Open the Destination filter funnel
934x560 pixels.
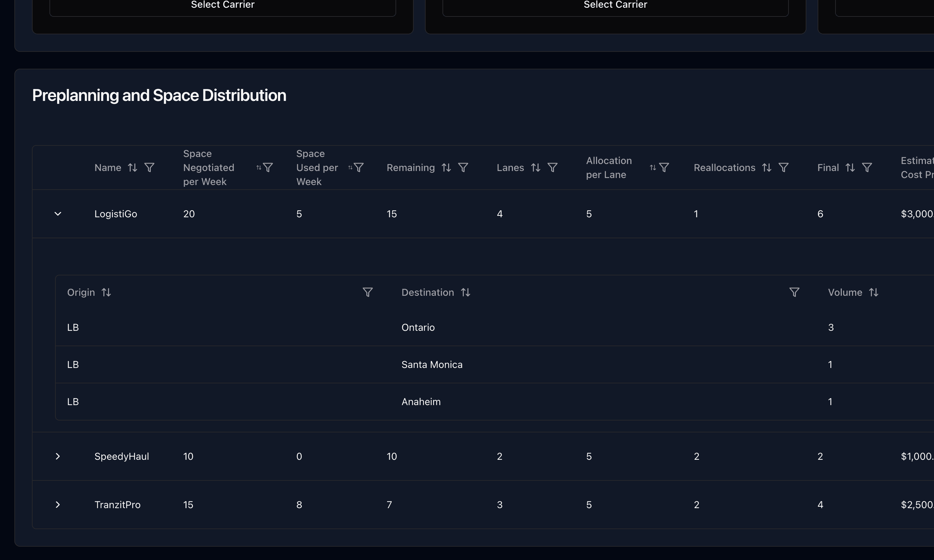[795, 292]
